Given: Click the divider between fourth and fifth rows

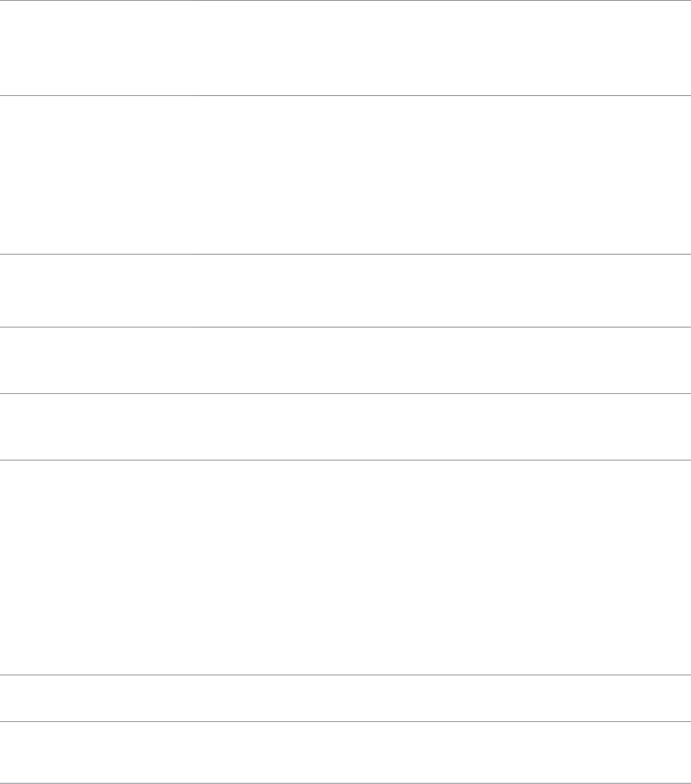Looking at the screenshot, I should (x=345, y=393).
